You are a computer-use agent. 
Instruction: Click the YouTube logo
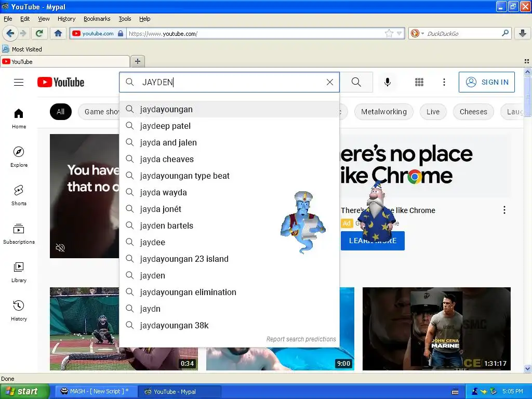61,83
